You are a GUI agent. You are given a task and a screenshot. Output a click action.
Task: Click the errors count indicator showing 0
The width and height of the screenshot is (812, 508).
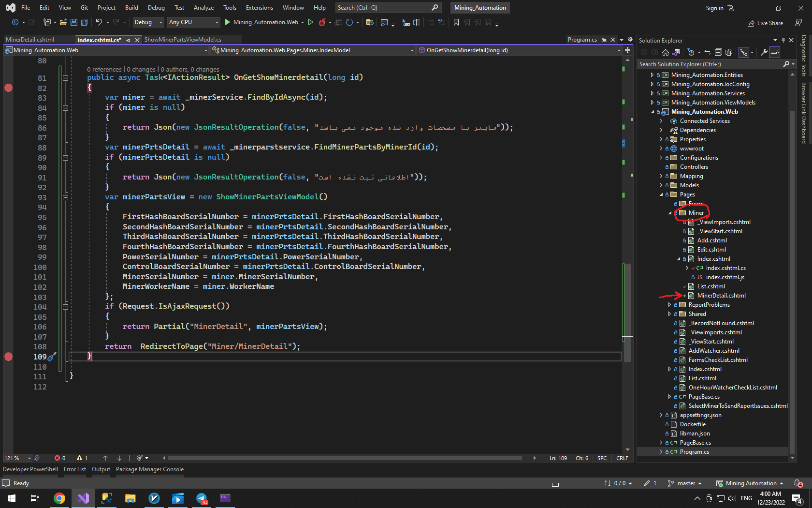click(60, 458)
